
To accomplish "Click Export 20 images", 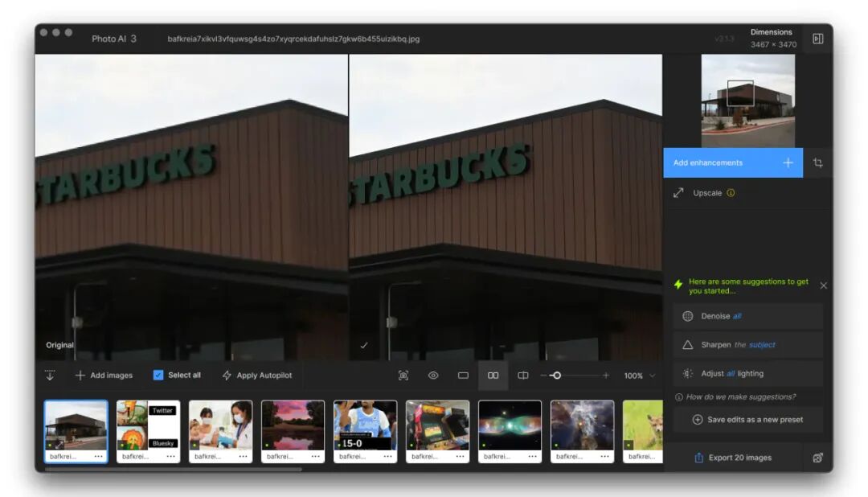I will 733,458.
